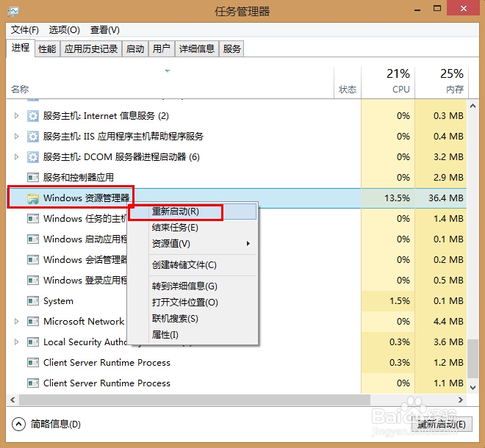Expand the Microsoft Network process row
This screenshot has height=448, width=485.
(16, 322)
